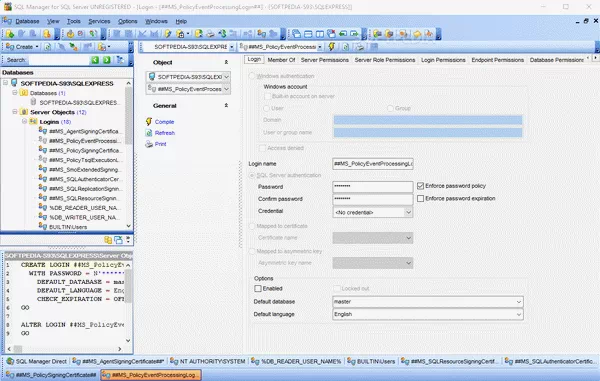Select the SQL Server authentication radio button
Viewport: 600px width, 381px height.
(x=252, y=175)
